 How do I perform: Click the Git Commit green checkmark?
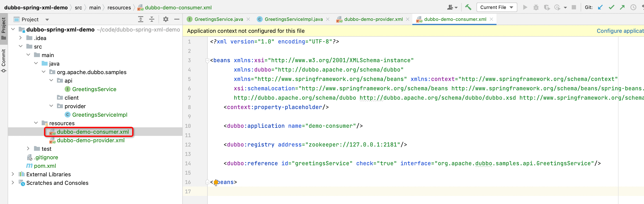point(611,7)
